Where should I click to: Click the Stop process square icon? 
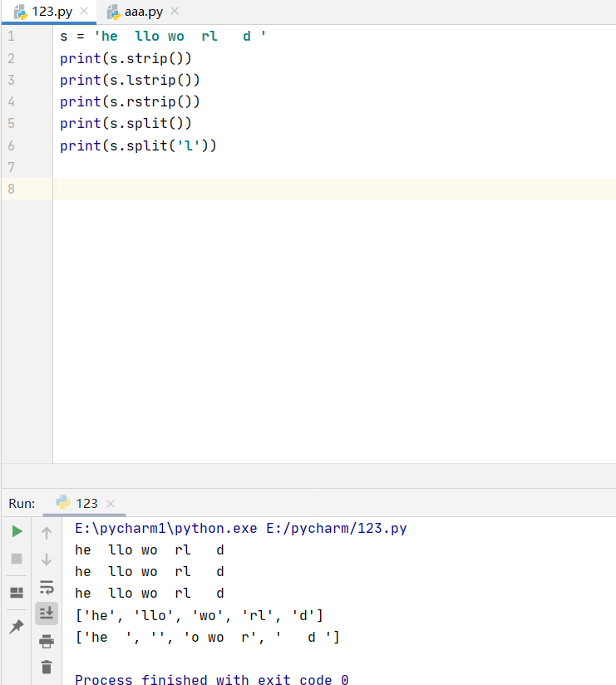[x=17, y=559]
